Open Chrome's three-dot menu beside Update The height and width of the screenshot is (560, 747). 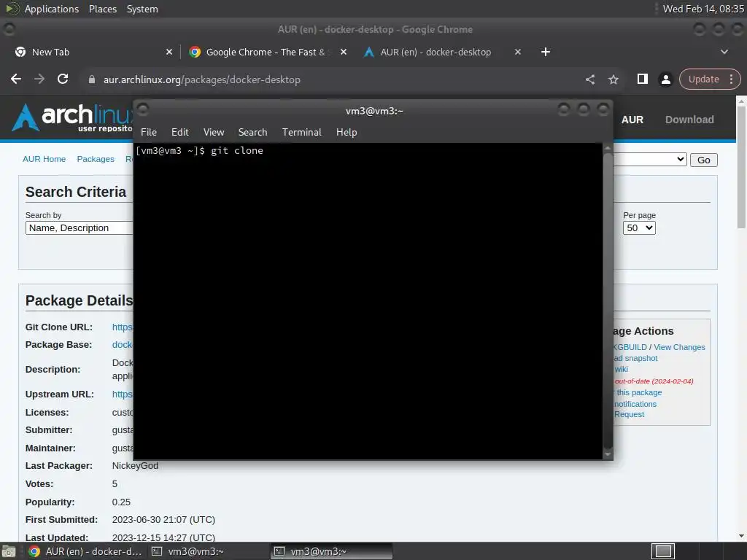731,79
